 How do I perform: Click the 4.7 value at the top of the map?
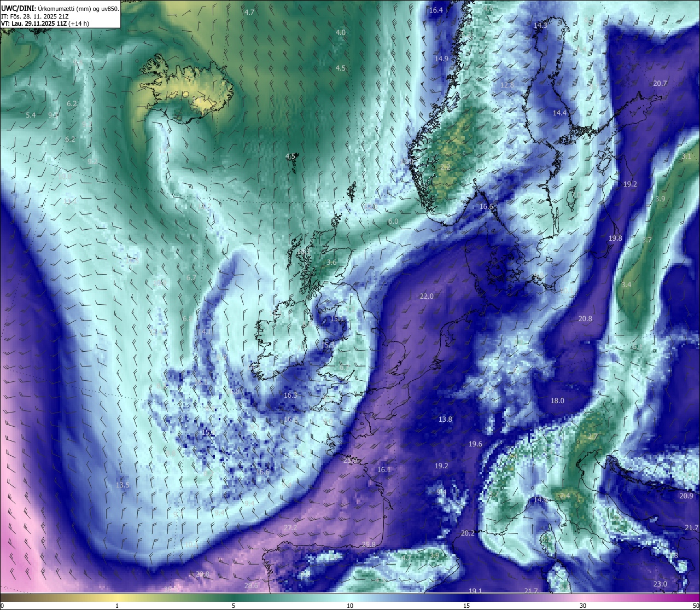pos(249,12)
